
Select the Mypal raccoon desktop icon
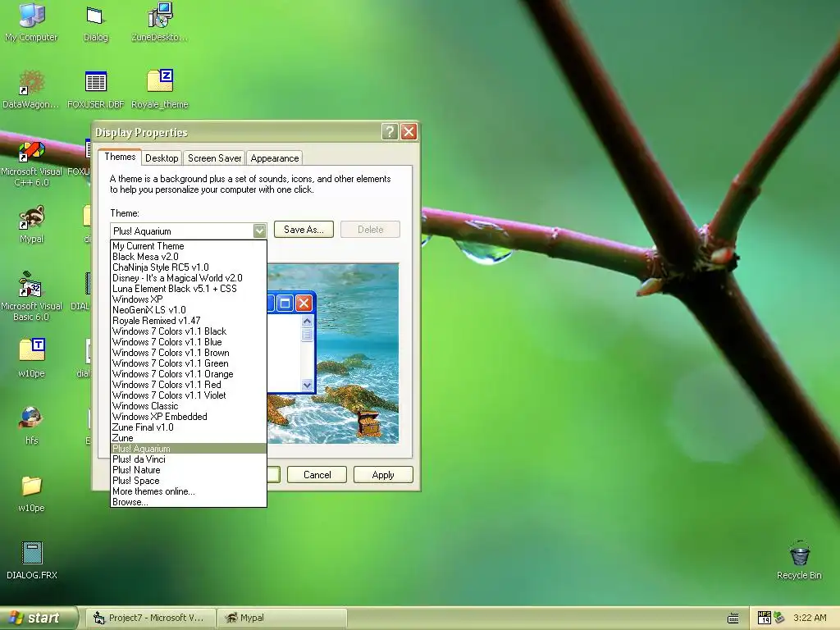(x=31, y=224)
